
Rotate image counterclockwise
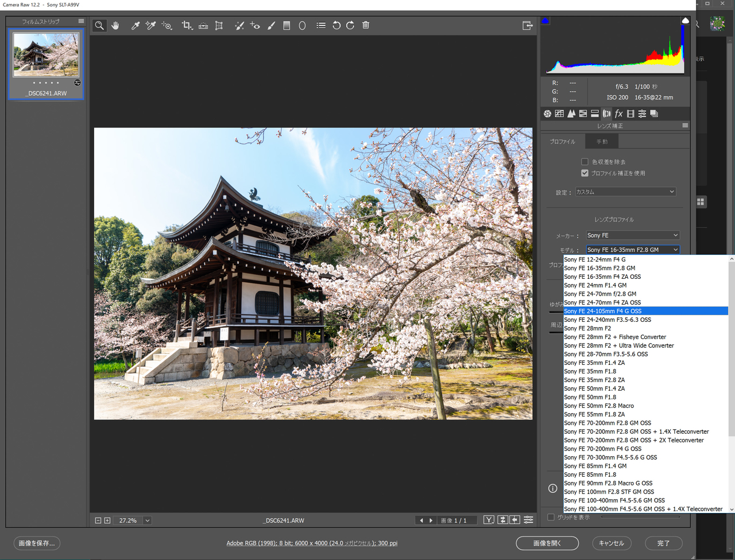(336, 25)
